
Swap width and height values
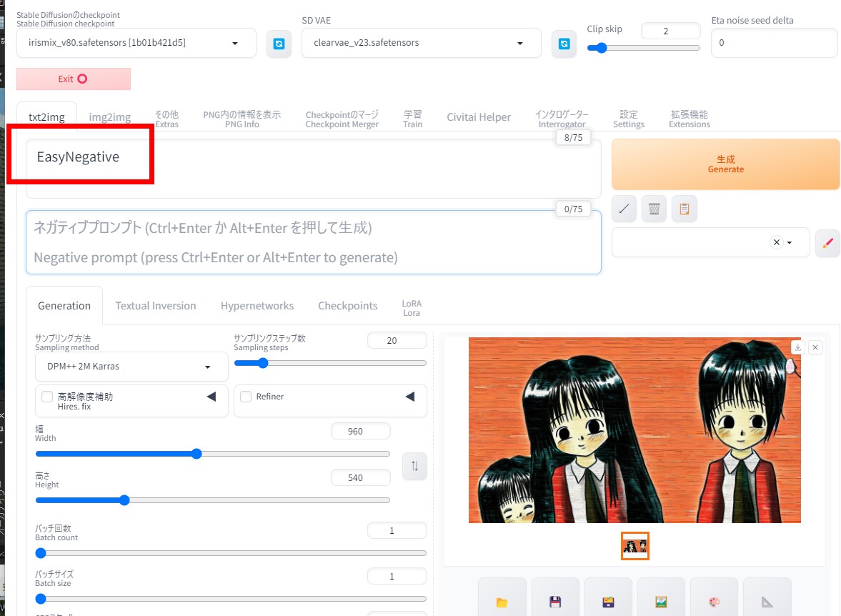click(414, 466)
